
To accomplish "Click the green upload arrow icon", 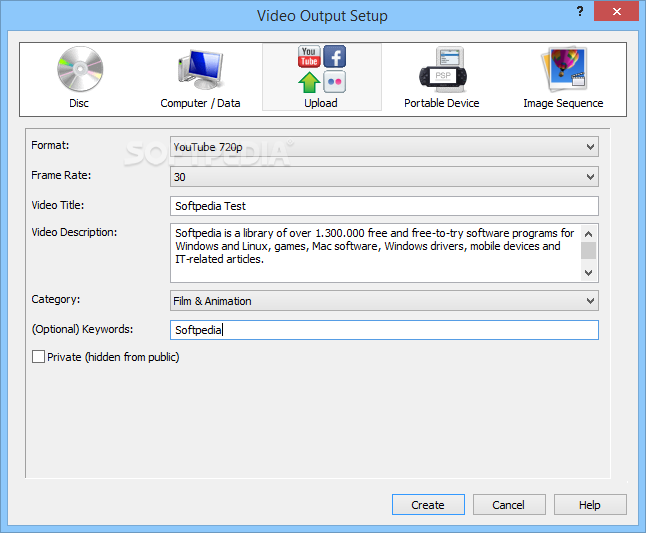I will [x=309, y=82].
